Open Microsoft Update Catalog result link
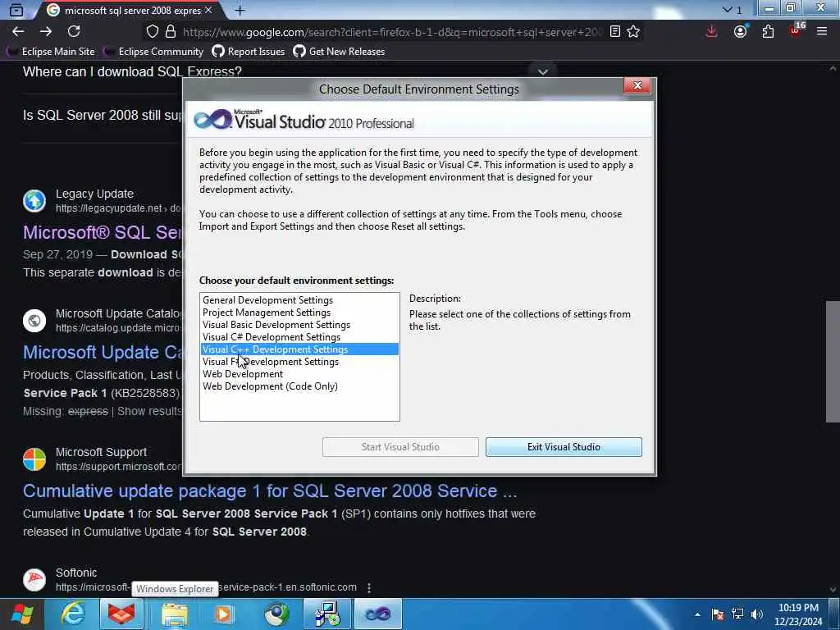The width and height of the screenshot is (840, 630). tap(103, 352)
